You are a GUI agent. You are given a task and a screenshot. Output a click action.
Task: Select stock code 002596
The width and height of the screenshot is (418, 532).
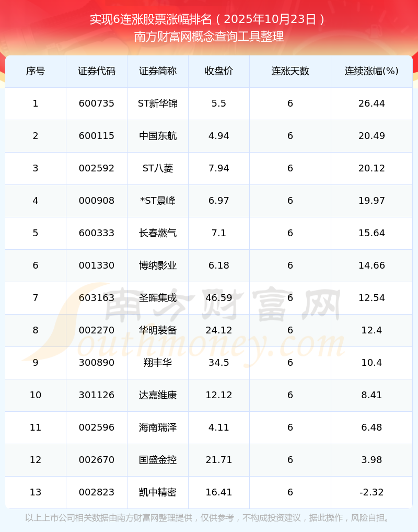pyautogui.click(x=97, y=427)
